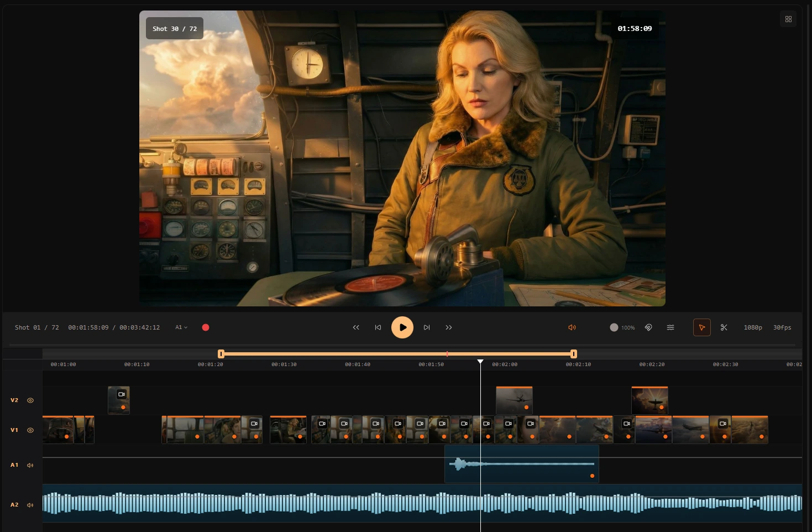Open the 1080p resolution selector
This screenshot has height=532, width=812.
(x=753, y=327)
